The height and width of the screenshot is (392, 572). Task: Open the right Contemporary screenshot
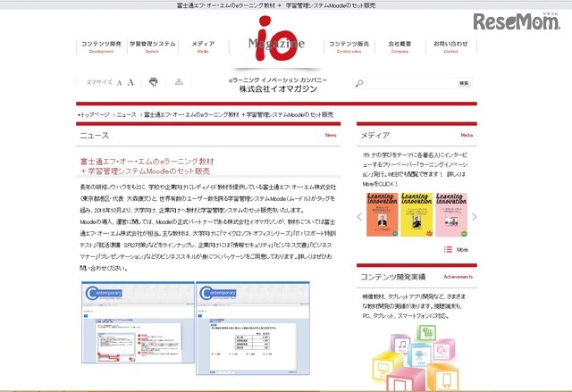click(253, 328)
